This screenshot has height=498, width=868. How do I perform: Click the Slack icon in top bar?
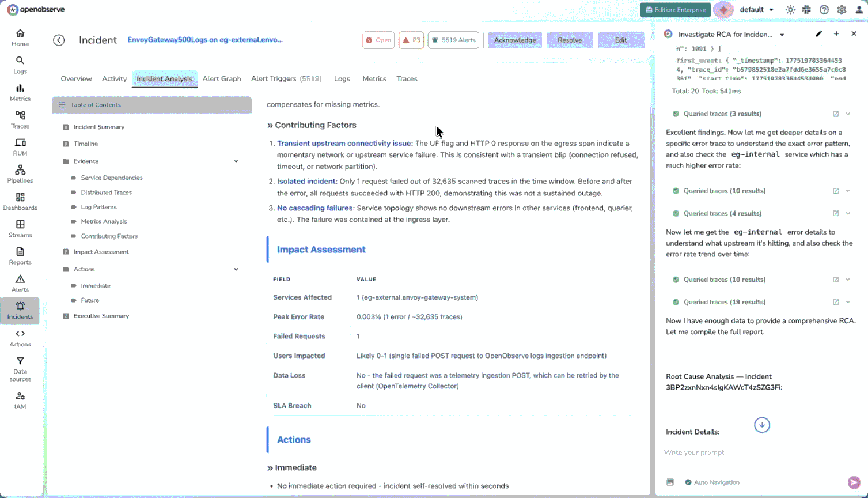(x=806, y=10)
